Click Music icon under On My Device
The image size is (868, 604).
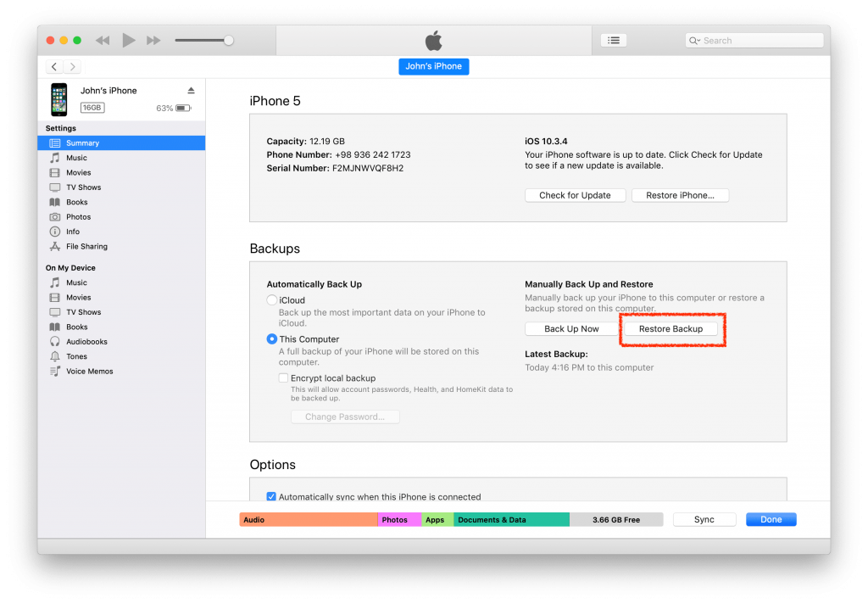pos(55,282)
